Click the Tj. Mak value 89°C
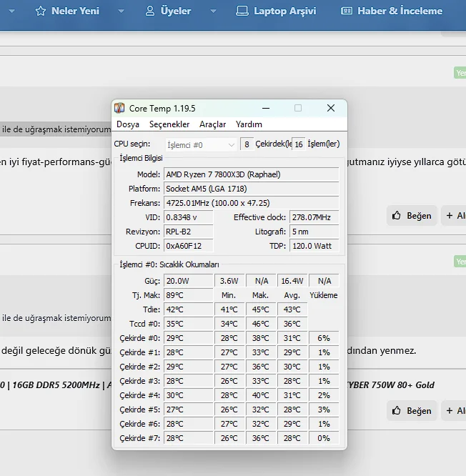The height and width of the screenshot is (476, 466). (x=189, y=295)
